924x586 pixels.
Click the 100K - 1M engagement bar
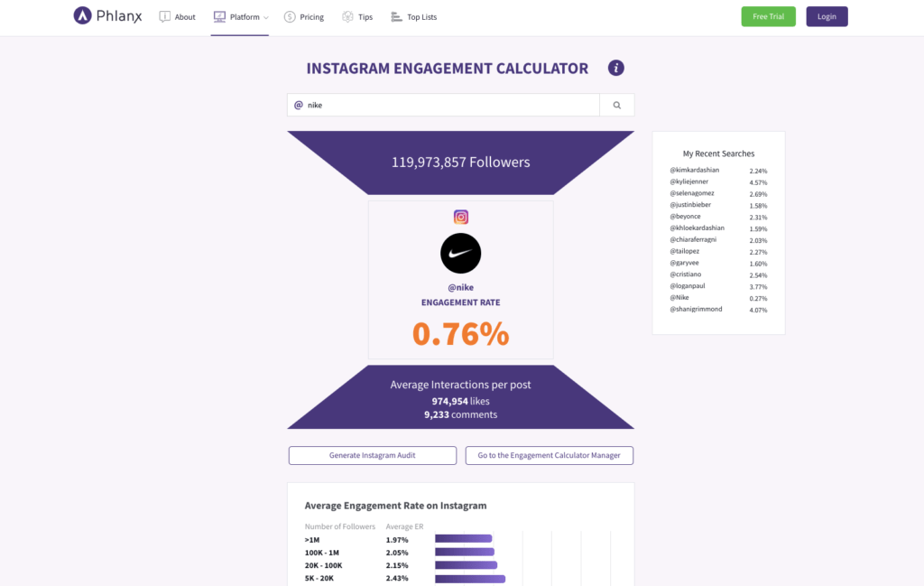(465, 552)
